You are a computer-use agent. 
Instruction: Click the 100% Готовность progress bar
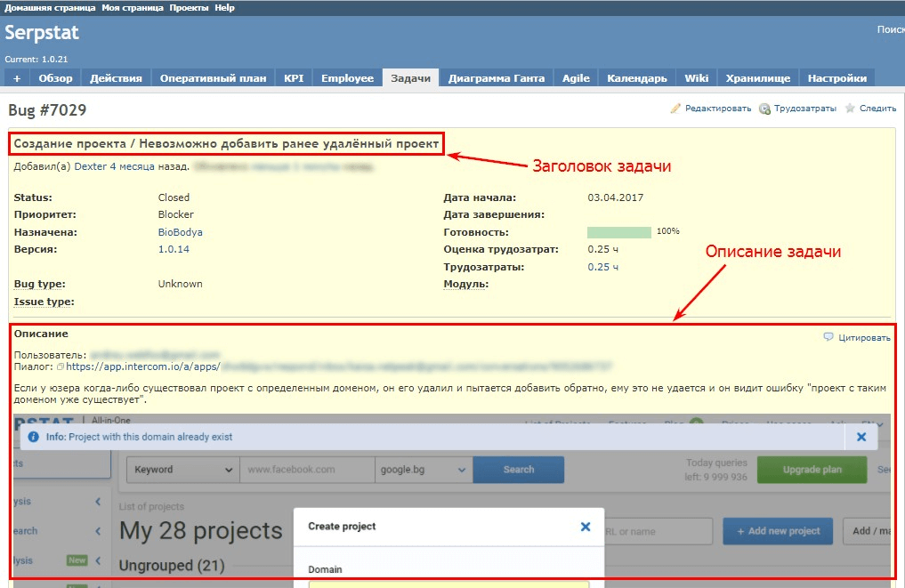[618, 232]
